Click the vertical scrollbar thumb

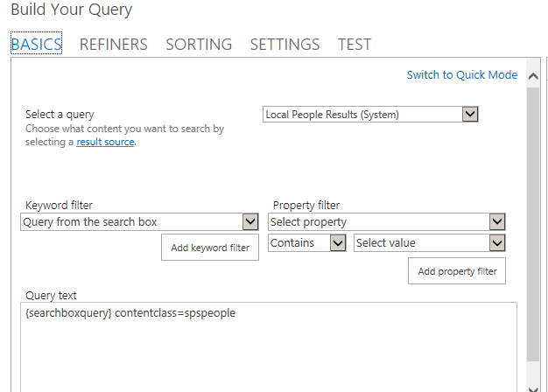point(534,219)
